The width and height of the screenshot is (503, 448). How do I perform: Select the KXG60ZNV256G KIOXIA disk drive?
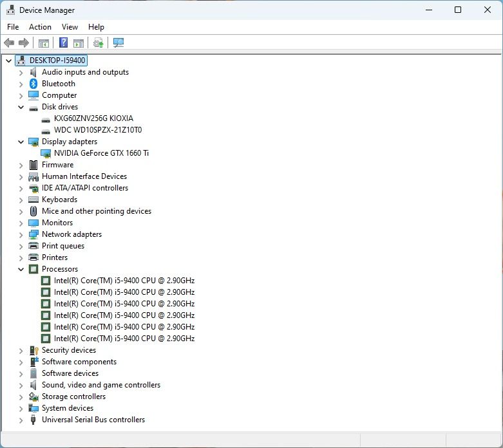pos(93,118)
